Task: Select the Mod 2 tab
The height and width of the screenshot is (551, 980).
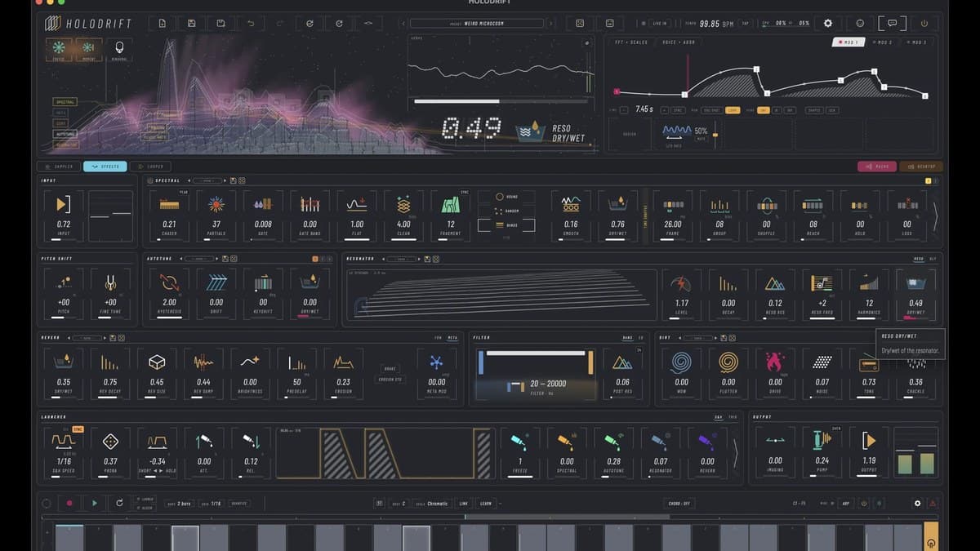Action: (882, 42)
